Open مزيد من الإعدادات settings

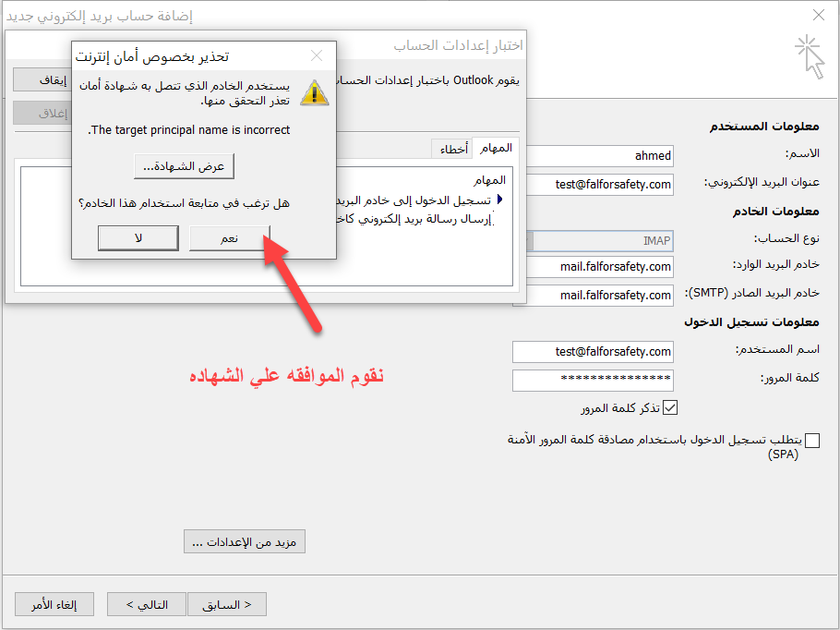[x=245, y=542]
